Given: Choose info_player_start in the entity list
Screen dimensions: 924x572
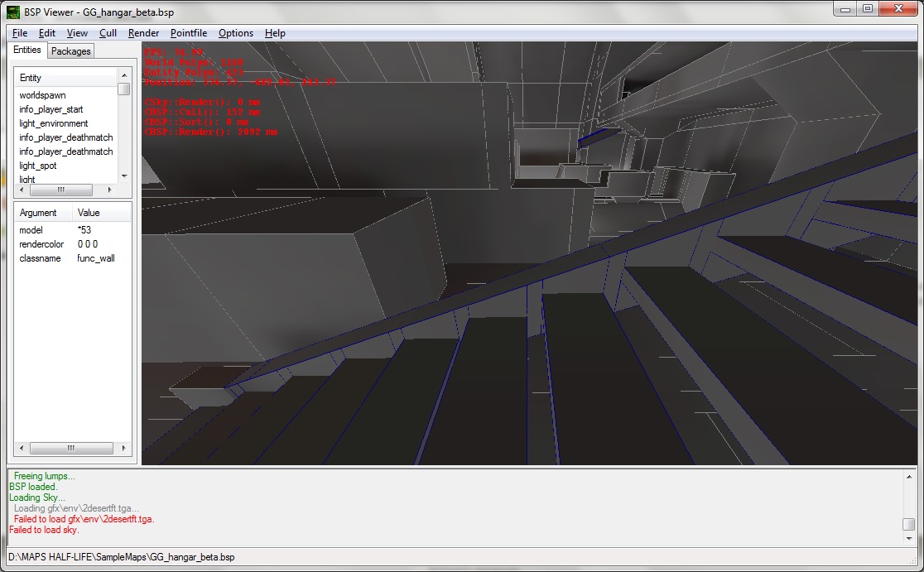Looking at the screenshot, I should point(51,109).
